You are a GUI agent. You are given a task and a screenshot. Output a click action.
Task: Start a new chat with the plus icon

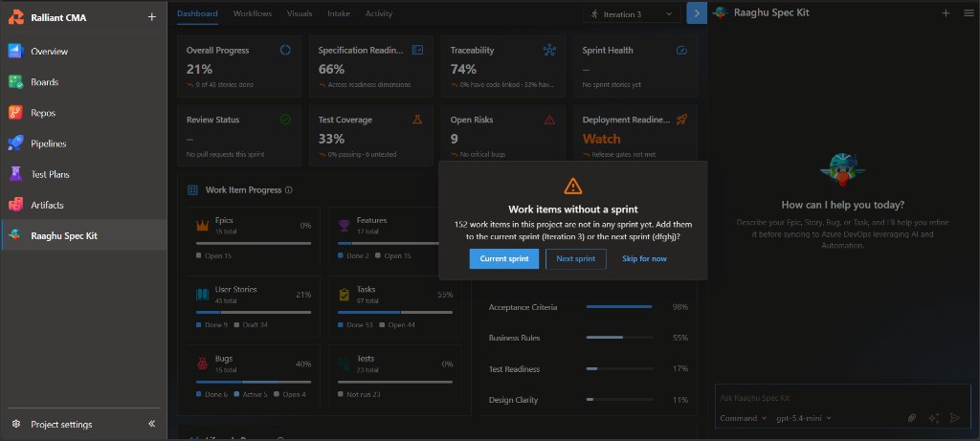pyautogui.click(x=946, y=13)
